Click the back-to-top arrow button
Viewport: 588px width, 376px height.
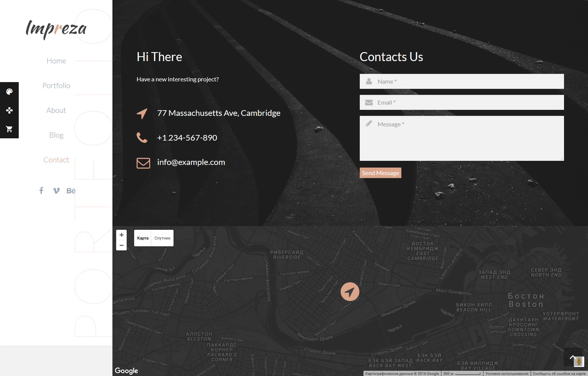tap(573, 357)
